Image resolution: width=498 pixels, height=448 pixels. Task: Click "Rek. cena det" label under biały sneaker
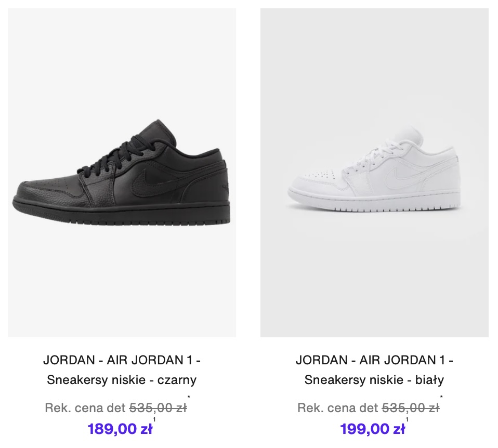click(x=337, y=408)
